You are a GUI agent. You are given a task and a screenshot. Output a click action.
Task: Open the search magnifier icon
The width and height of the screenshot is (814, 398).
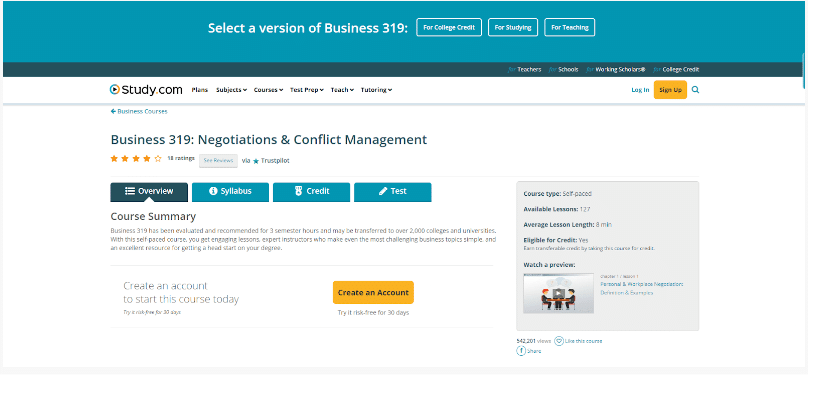pos(695,90)
